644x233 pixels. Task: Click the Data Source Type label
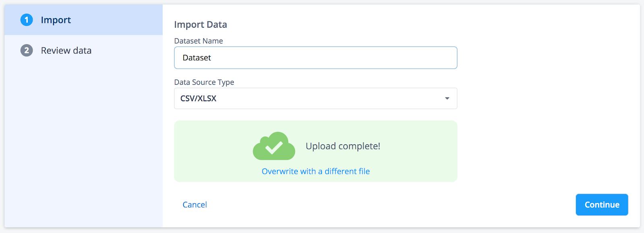tap(204, 82)
